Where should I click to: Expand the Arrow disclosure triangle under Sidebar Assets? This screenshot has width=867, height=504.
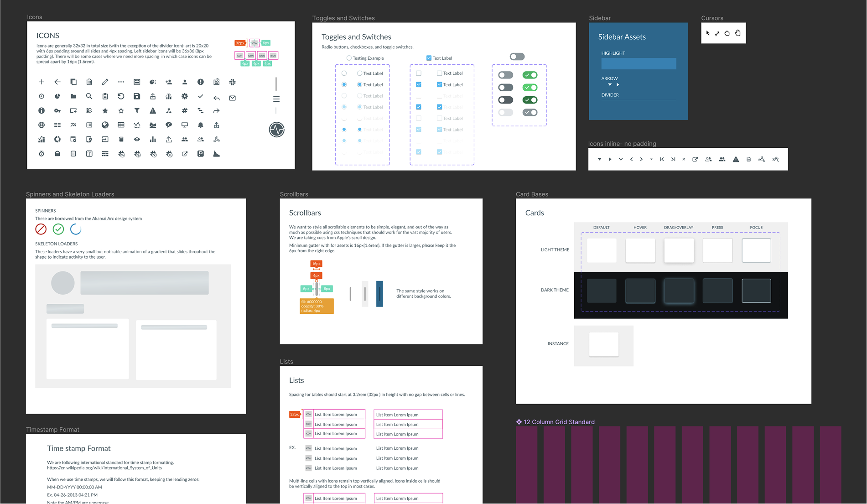click(x=610, y=85)
